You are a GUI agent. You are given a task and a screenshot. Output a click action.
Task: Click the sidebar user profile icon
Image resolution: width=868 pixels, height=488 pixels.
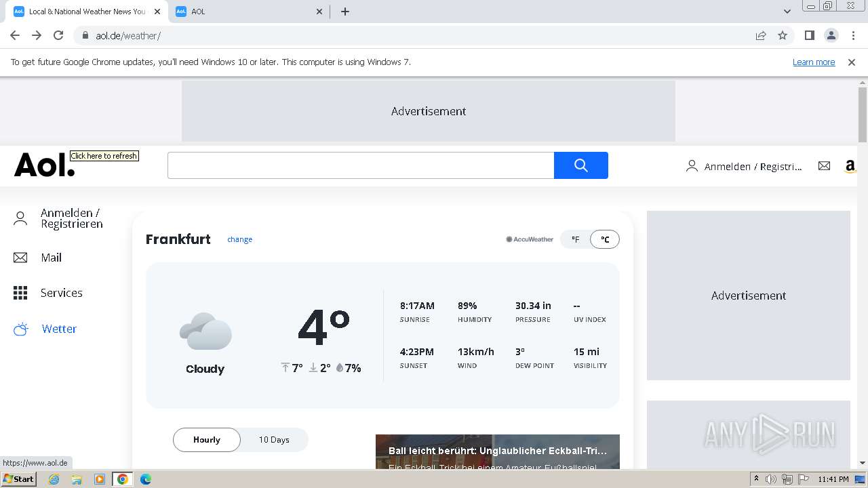click(x=20, y=218)
